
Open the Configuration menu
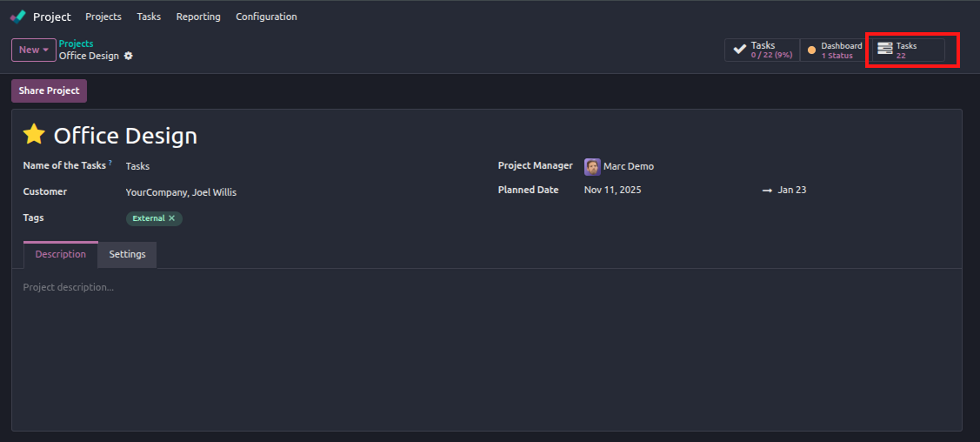[266, 17]
